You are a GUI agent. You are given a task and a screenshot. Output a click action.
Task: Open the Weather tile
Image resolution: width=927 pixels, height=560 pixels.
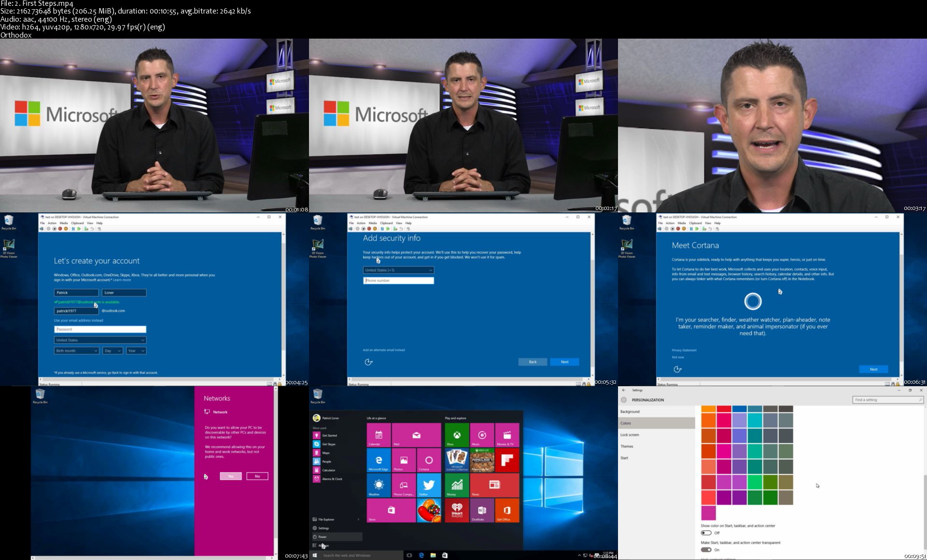(x=379, y=485)
